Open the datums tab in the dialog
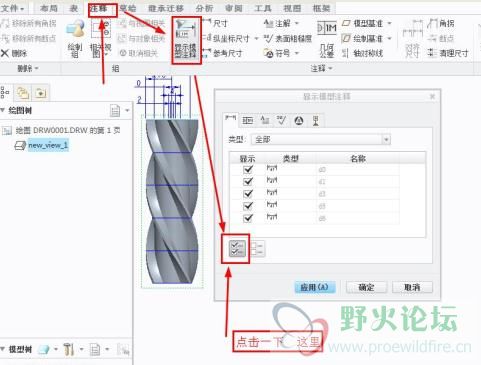481x365 pixels. pyautogui.click(x=316, y=120)
